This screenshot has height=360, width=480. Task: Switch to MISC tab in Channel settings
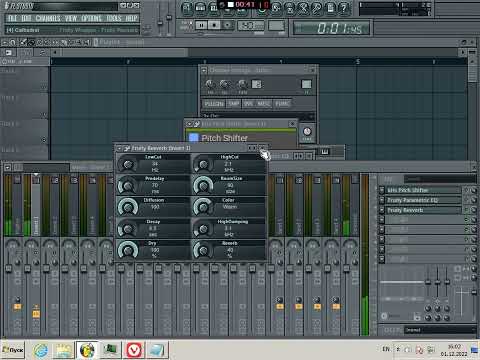(264, 104)
